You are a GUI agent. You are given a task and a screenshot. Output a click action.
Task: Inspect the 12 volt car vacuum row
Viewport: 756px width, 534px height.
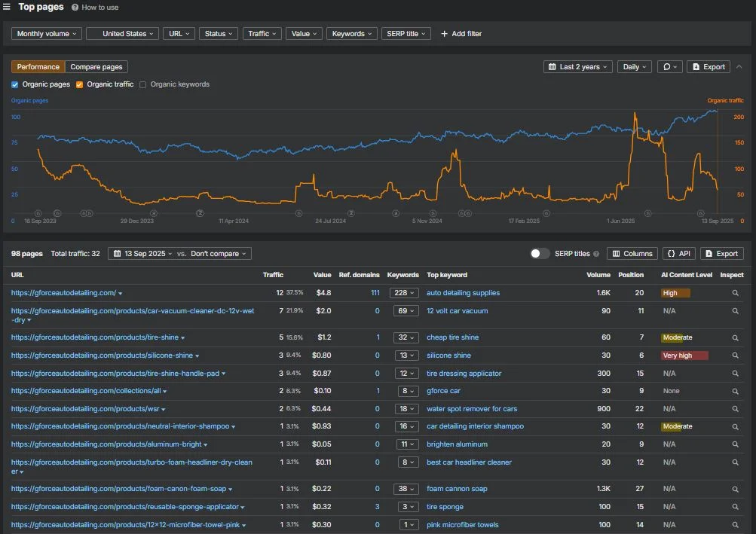coord(735,311)
